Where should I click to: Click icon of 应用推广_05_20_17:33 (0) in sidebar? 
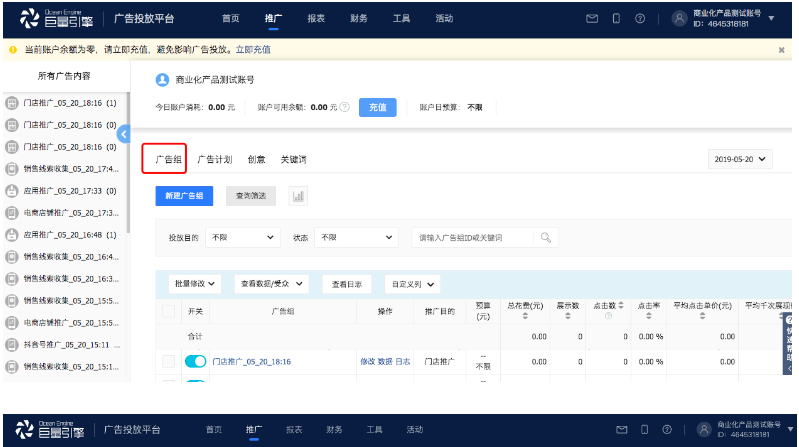coord(12,191)
